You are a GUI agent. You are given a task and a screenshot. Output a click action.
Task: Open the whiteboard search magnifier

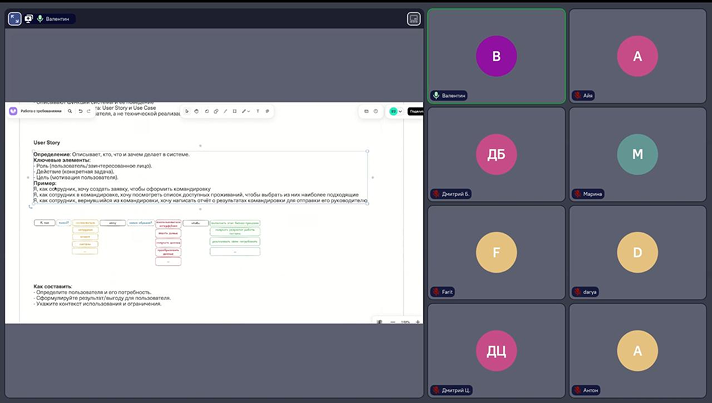point(70,111)
